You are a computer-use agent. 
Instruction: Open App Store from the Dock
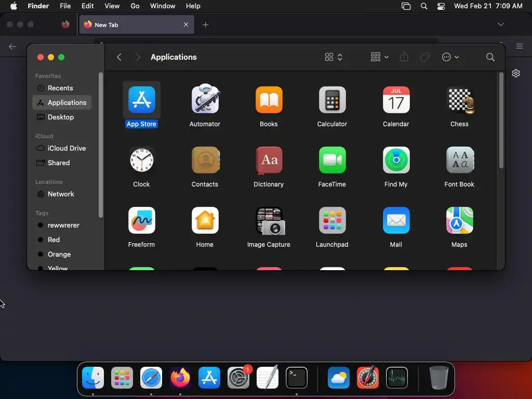tap(209, 378)
